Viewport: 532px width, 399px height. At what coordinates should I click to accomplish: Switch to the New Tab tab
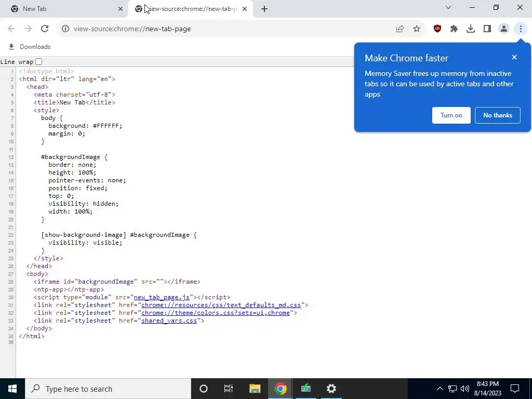[63, 9]
